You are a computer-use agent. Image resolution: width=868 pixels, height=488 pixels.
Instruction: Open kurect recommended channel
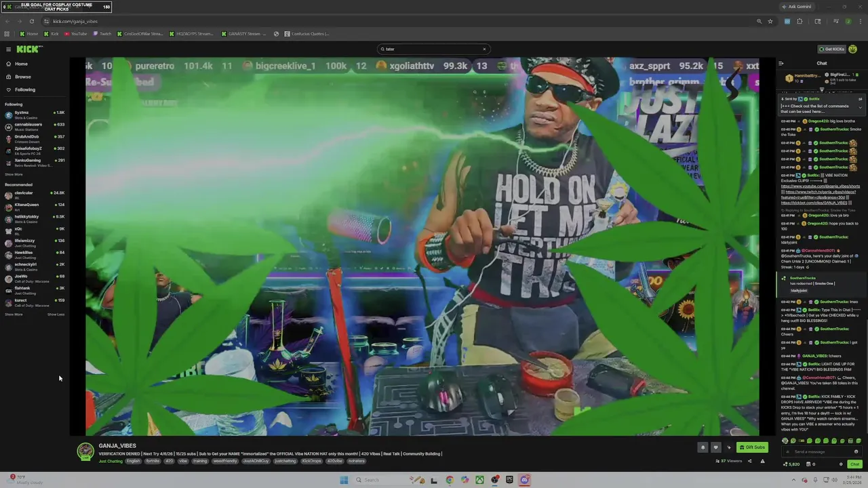point(34,302)
